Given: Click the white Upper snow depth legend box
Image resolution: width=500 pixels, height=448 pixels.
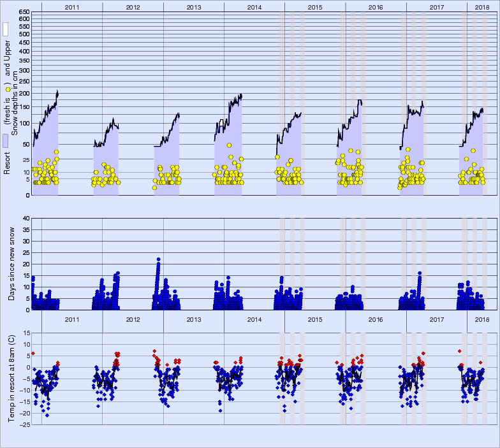Looking at the screenshot, I should point(6,29).
